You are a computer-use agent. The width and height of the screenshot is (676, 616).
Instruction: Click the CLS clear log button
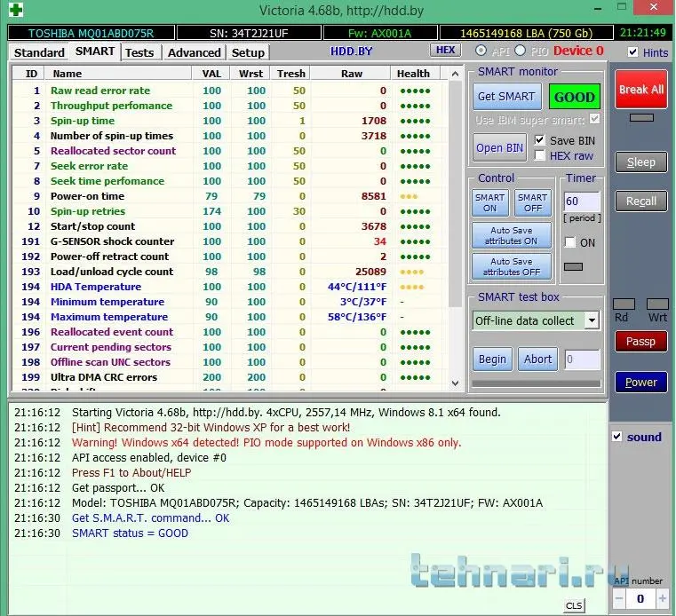(574, 605)
